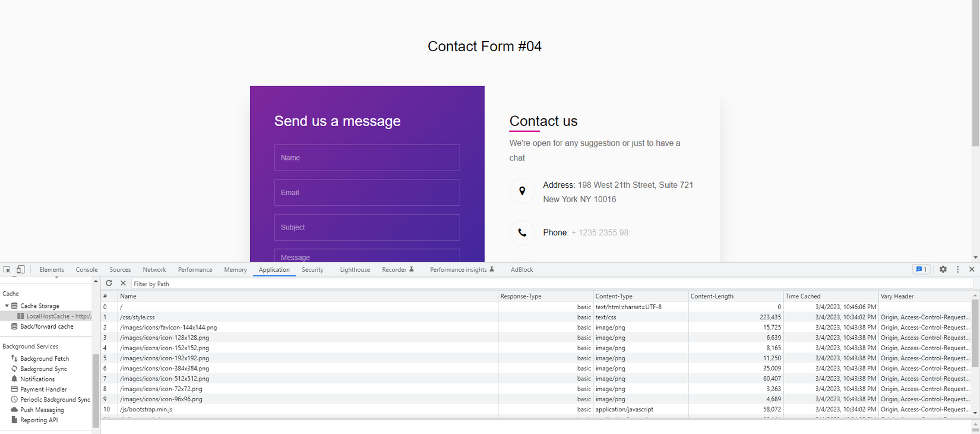This screenshot has width=980, height=434.
Task: Click the Background Sync icon
Action: tap(14, 369)
